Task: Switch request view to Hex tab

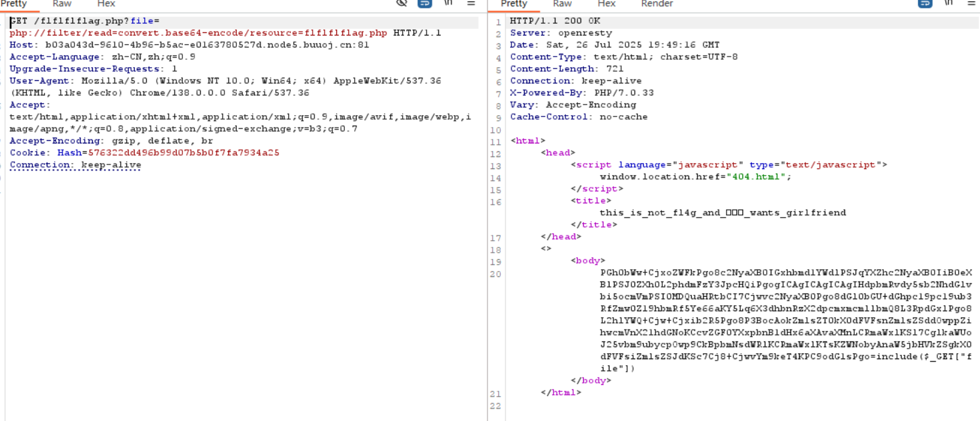Action: (106, 4)
